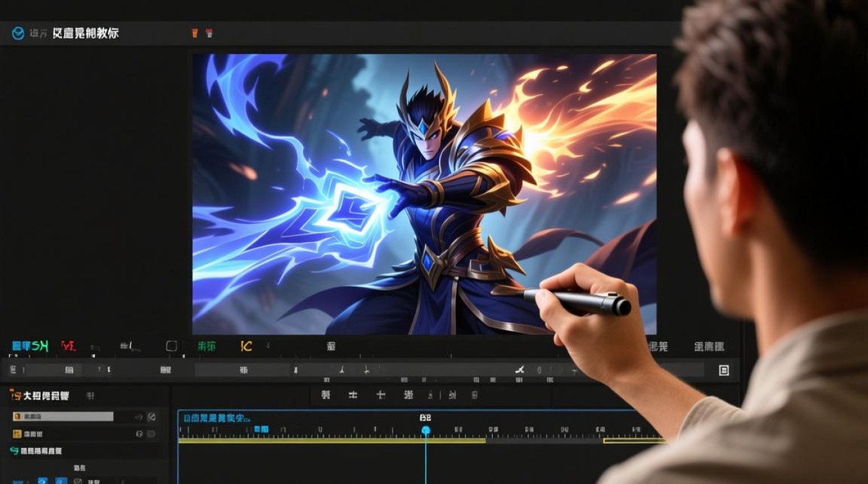The width and height of the screenshot is (868, 484).
Task: Click the green arrow icon in the left panel
Action: (14, 450)
